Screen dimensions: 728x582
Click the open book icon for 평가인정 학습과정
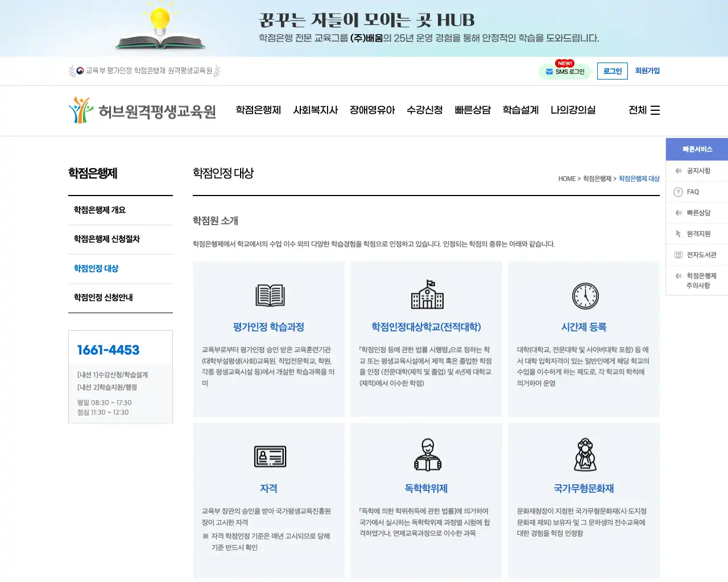coord(270,296)
